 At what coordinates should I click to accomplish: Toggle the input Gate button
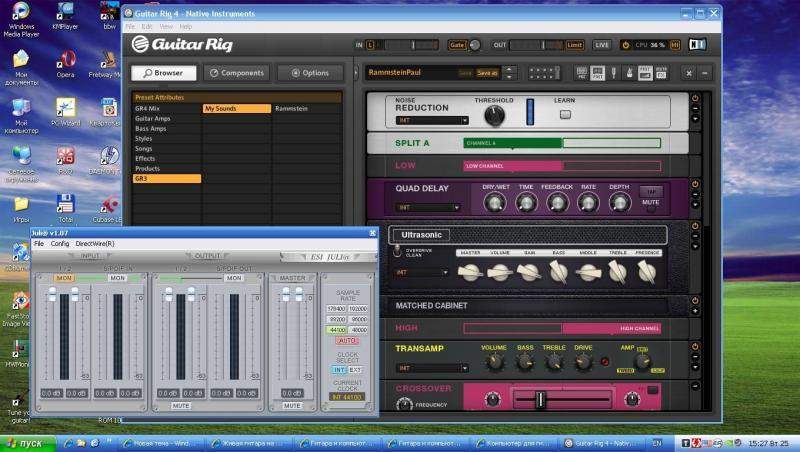(457, 45)
